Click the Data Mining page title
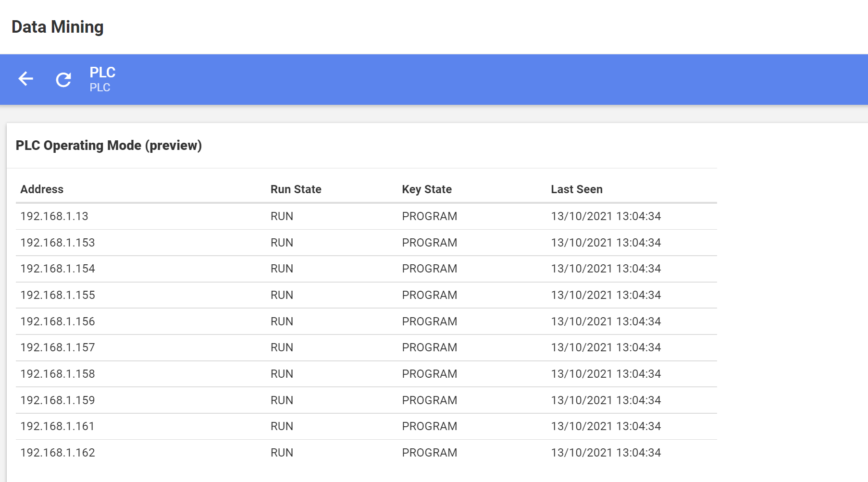Image resolution: width=868 pixels, height=482 pixels. click(58, 27)
